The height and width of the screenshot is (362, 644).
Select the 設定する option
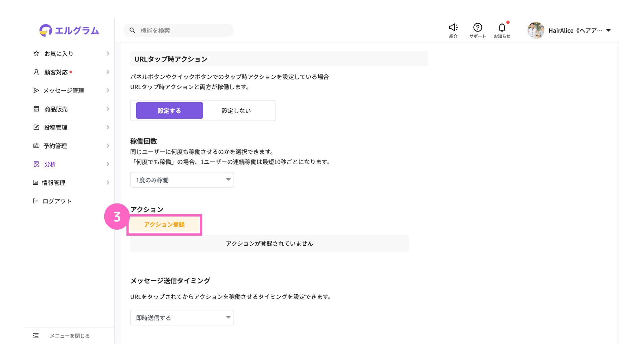pyautogui.click(x=169, y=111)
